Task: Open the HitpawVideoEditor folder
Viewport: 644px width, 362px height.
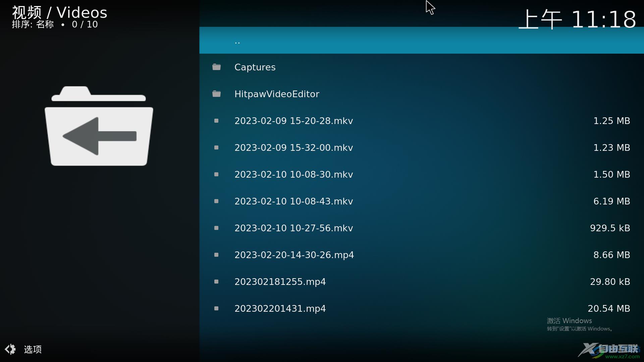Action: click(422, 94)
